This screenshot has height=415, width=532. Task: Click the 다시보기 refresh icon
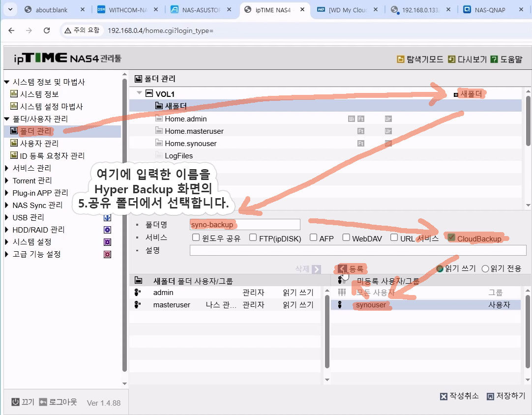coord(452,59)
